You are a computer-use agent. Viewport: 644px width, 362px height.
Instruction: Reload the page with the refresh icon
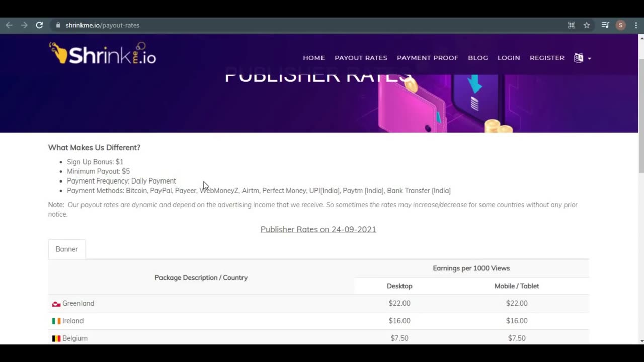[39, 25]
